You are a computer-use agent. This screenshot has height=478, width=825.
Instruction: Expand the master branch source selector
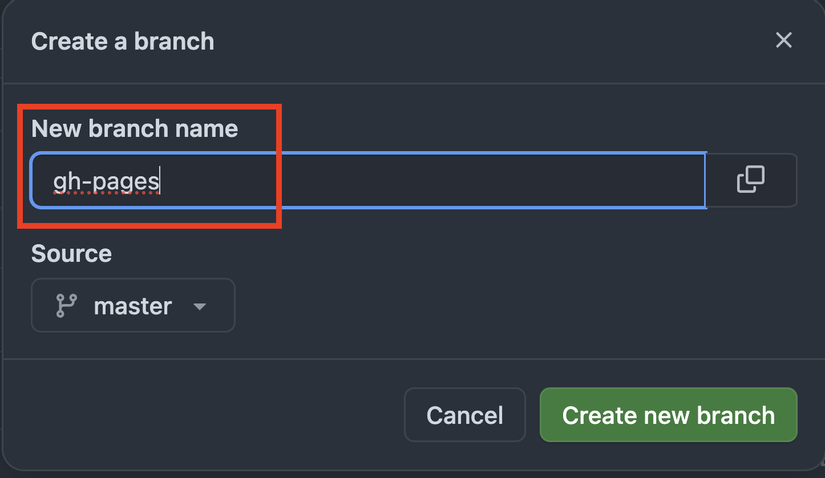pos(133,305)
